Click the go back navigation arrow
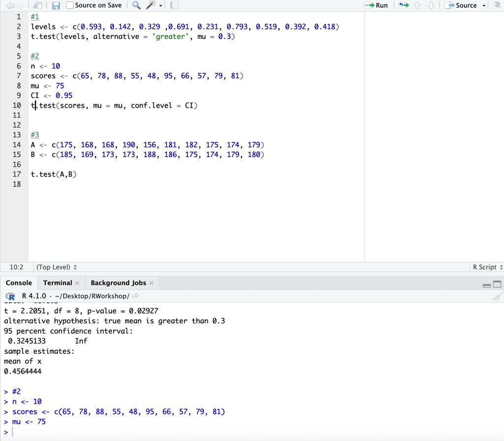 tap(11, 5)
